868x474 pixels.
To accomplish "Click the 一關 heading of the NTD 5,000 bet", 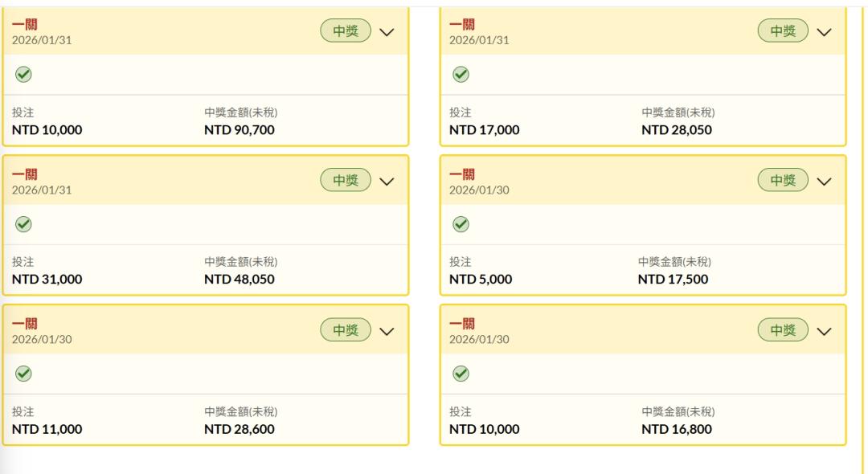I will tap(461, 174).
